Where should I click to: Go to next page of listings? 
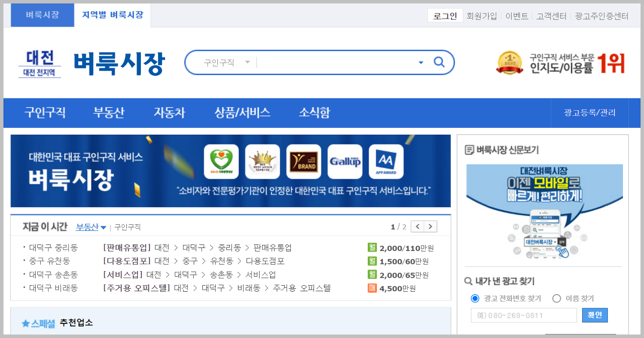pyautogui.click(x=430, y=226)
